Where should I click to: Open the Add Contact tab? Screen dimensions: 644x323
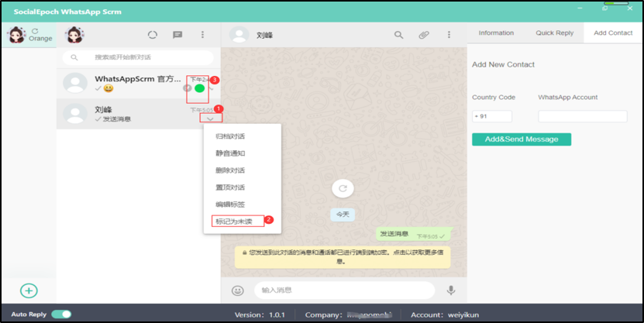613,33
